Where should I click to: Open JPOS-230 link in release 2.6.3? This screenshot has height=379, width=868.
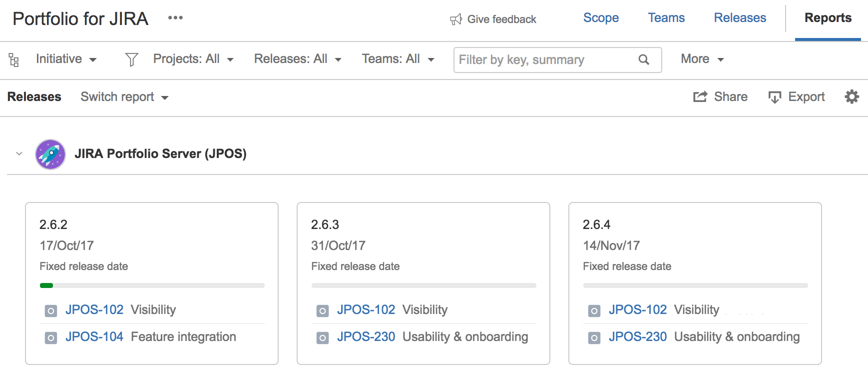(x=366, y=337)
